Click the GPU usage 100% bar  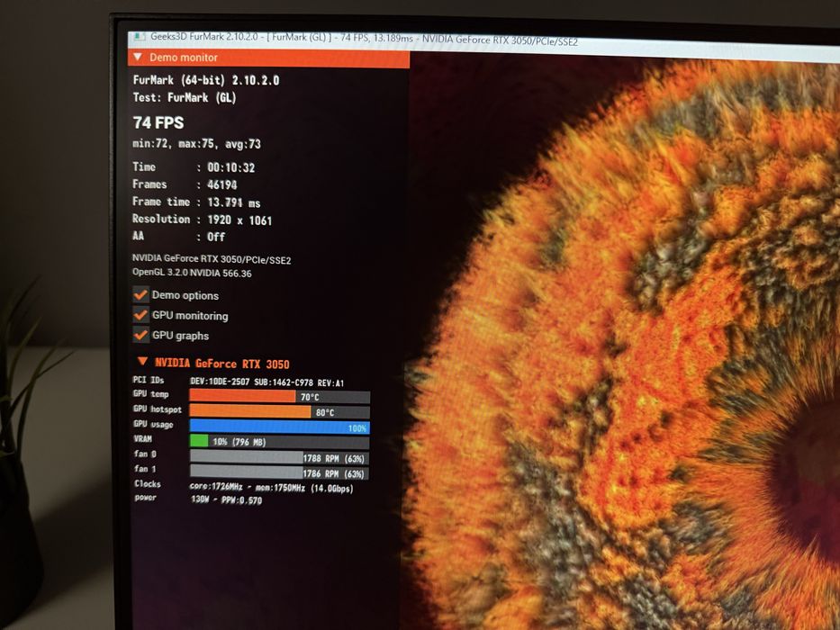click(x=279, y=427)
